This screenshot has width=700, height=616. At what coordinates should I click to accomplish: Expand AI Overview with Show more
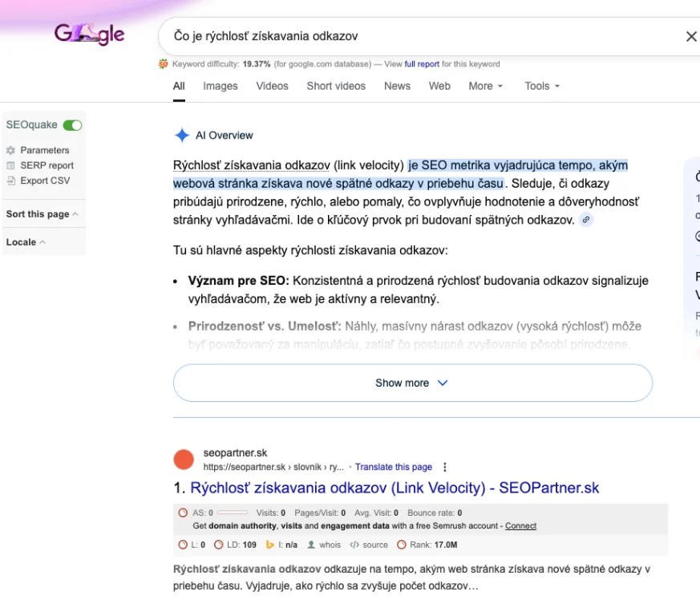tap(412, 383)
